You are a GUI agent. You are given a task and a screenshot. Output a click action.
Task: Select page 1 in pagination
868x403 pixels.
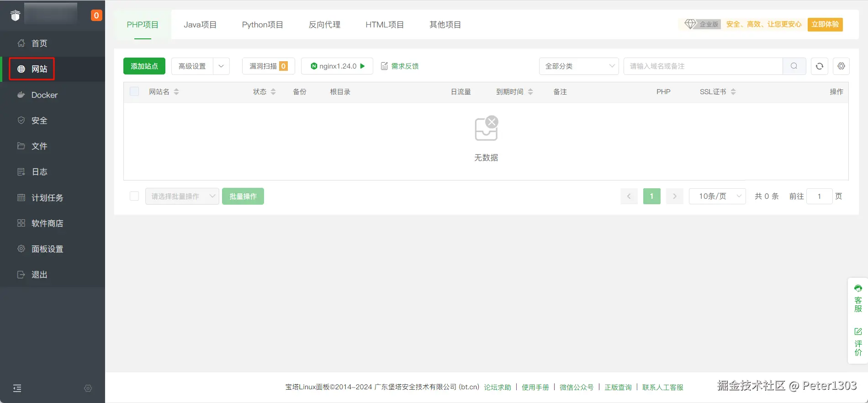tap(652, 196)
